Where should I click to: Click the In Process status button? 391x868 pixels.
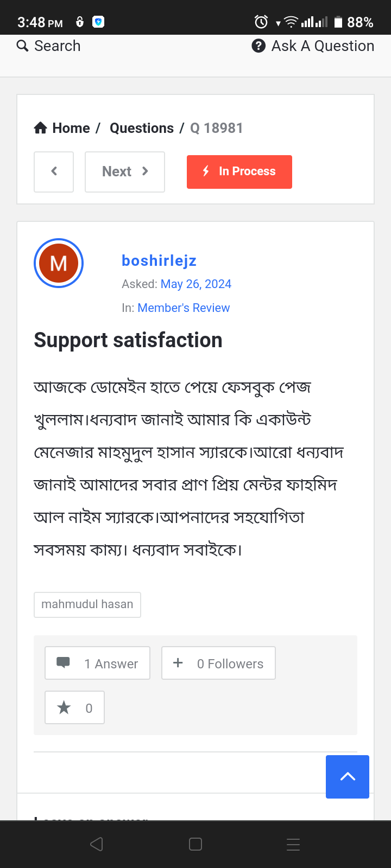tap(239, 171)
